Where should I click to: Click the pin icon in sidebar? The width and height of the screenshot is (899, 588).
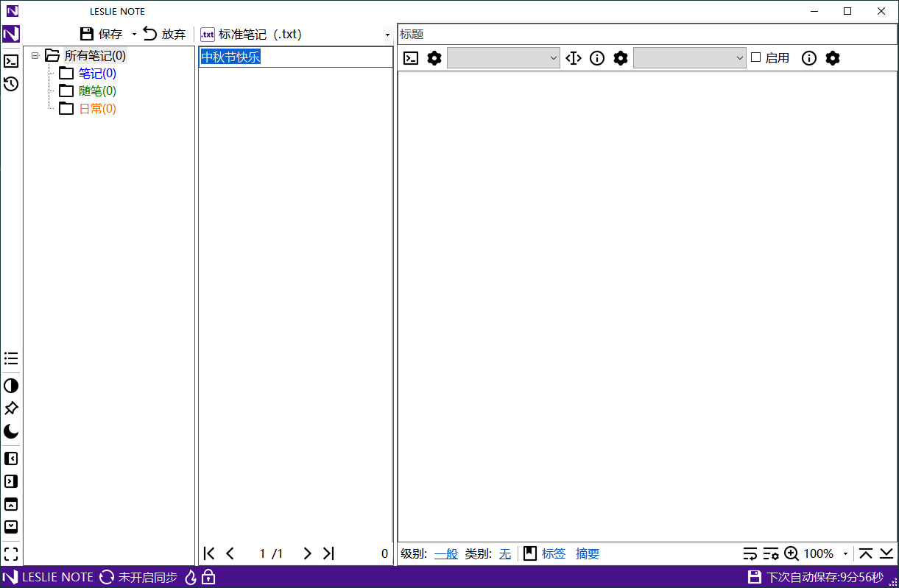11,408
